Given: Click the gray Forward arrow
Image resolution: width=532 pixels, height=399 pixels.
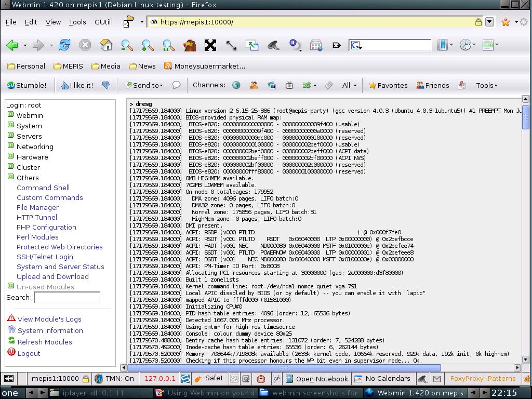Looking at the screenshot, I should coord(38,45).
